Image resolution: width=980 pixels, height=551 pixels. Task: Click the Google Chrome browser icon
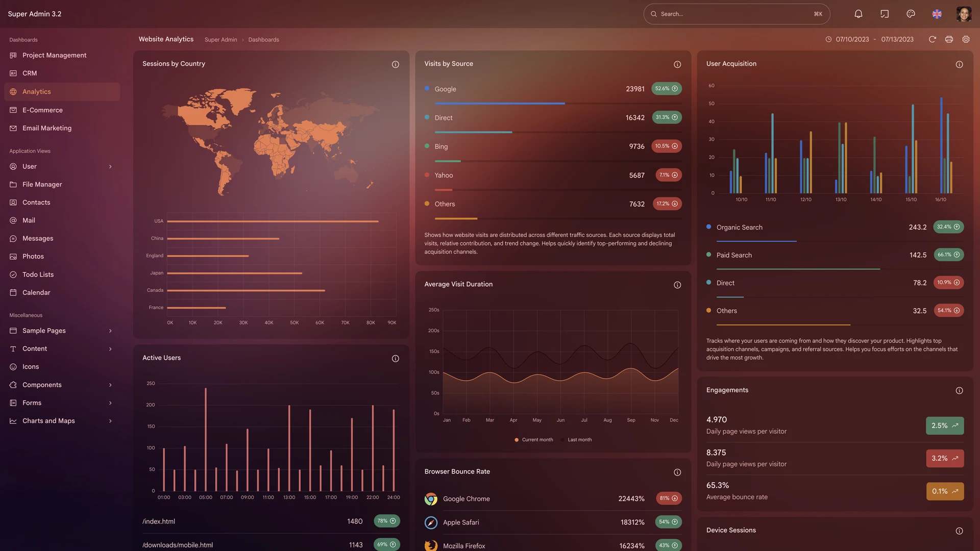coord(431,499)
